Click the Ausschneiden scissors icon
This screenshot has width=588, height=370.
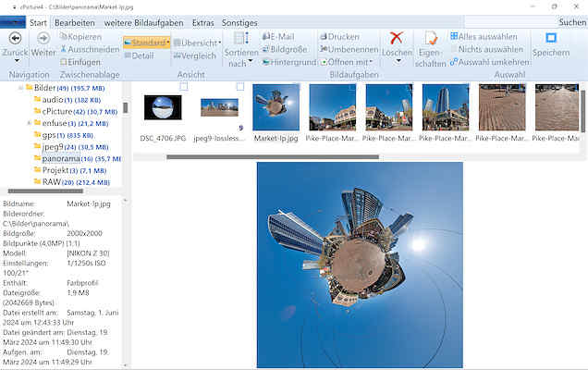click(x=64, y=49)
